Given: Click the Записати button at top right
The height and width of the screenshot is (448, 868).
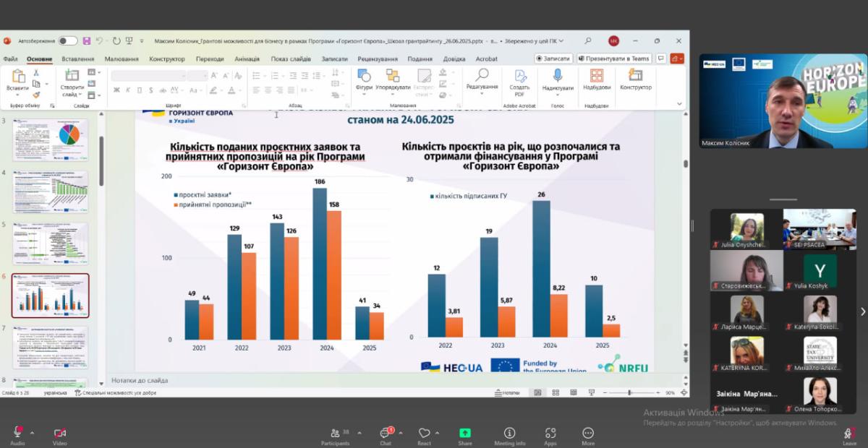Looking at the screenshot, I should click(553, 59).
